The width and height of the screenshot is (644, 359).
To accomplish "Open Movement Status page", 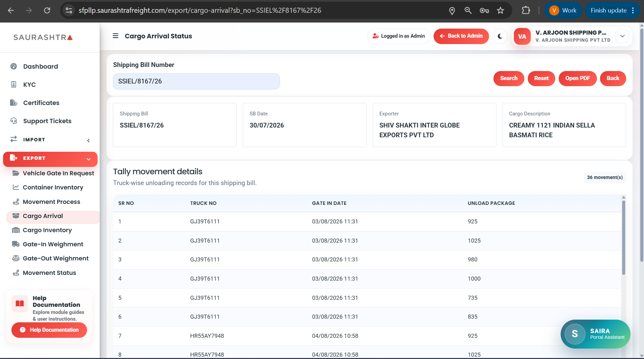I will point(49,273).
